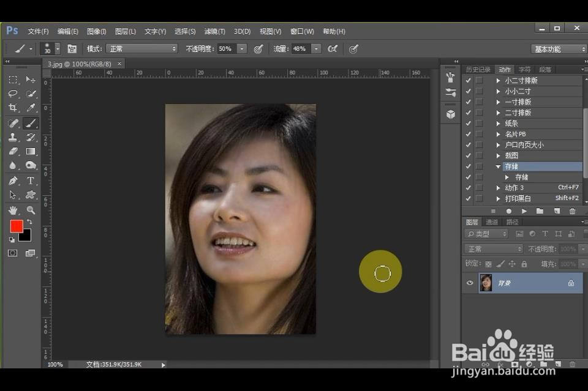588x391 pixels.
Task: Collapse the 存储 action set
Action: (x=498, y=166)
